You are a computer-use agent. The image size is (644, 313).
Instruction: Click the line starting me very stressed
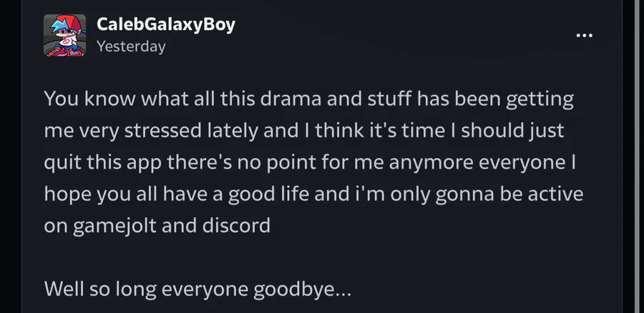(304, 131)
